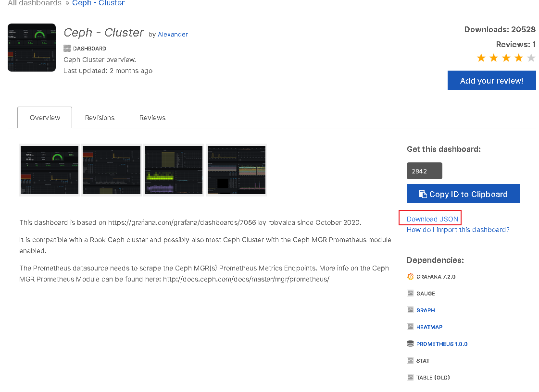The height and width of the screenshot is (392, 539).
Task: Click the Add your review! button
Action: pyautogui.click(x=491, y=80)
